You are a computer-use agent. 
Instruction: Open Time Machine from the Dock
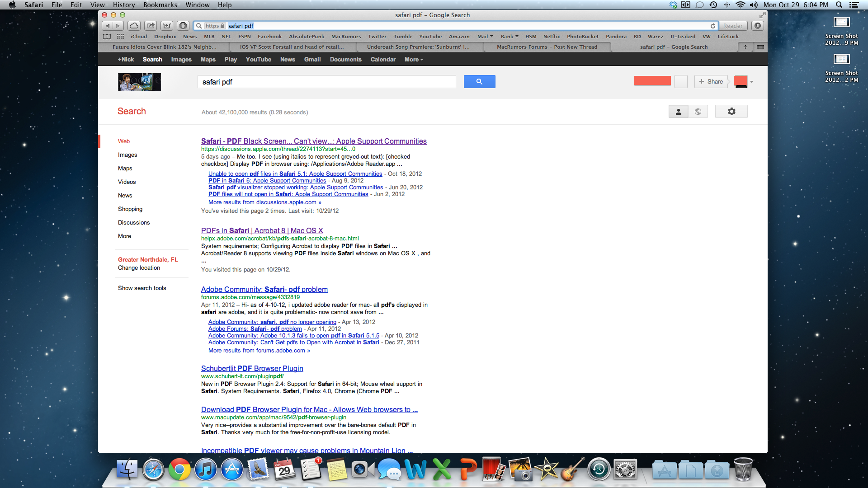[599, 470]
